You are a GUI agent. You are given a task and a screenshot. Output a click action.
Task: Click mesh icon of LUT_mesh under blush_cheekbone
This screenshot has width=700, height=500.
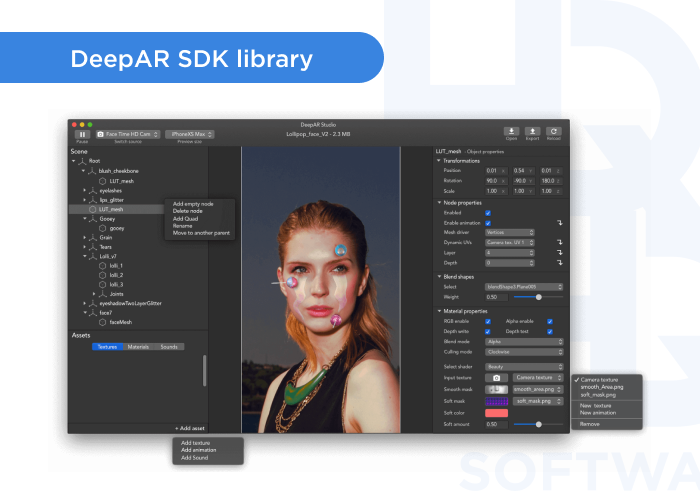[x=102, y=181]
